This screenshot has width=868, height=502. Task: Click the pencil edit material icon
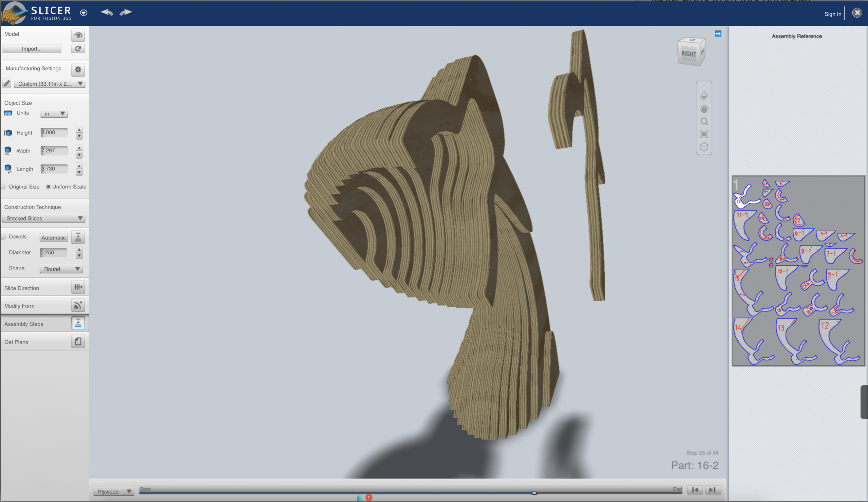(x=7, y=84)
